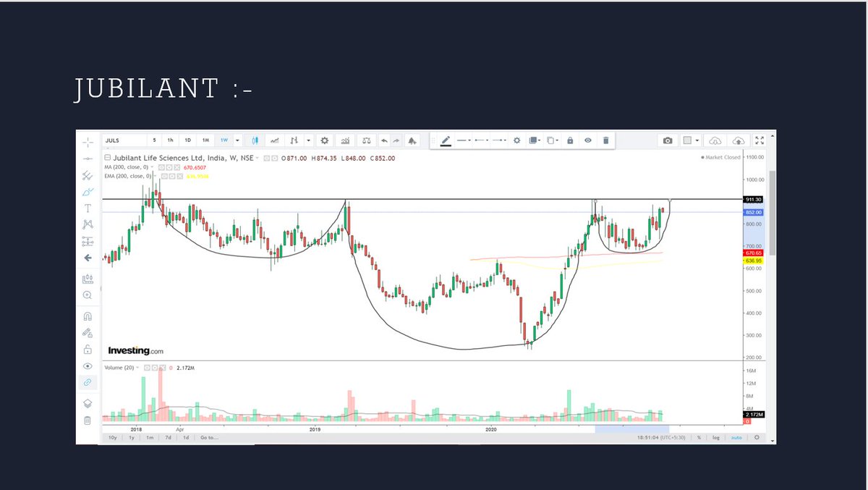
Task: Select the Magnet snapping tool
Action: tap(88, 315)
